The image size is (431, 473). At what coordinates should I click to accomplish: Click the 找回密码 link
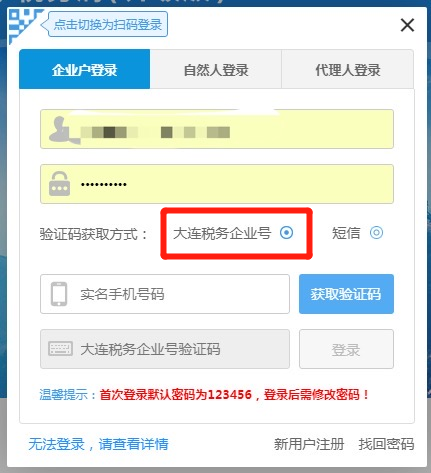pyautogui.click(x=386, y=444)
